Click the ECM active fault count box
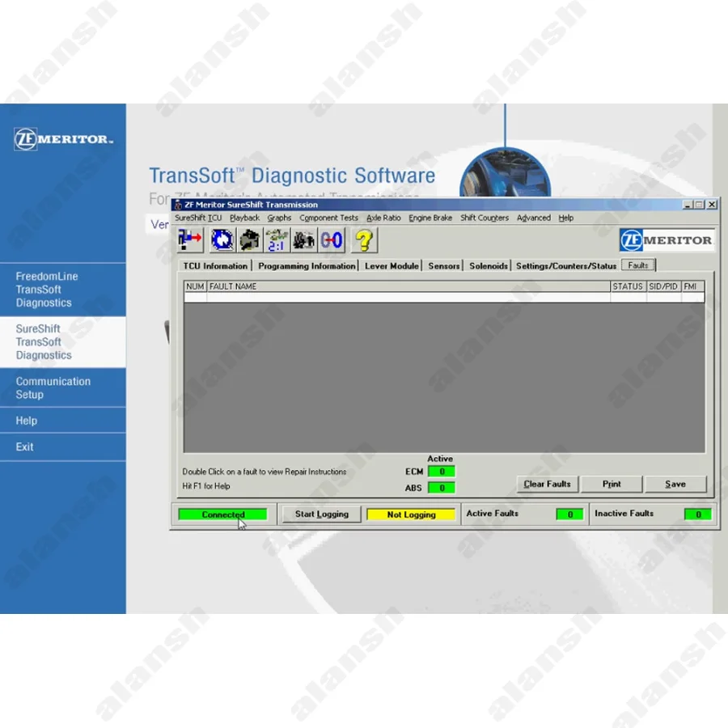This screenshot has height=728, width=728. (442, 472)
